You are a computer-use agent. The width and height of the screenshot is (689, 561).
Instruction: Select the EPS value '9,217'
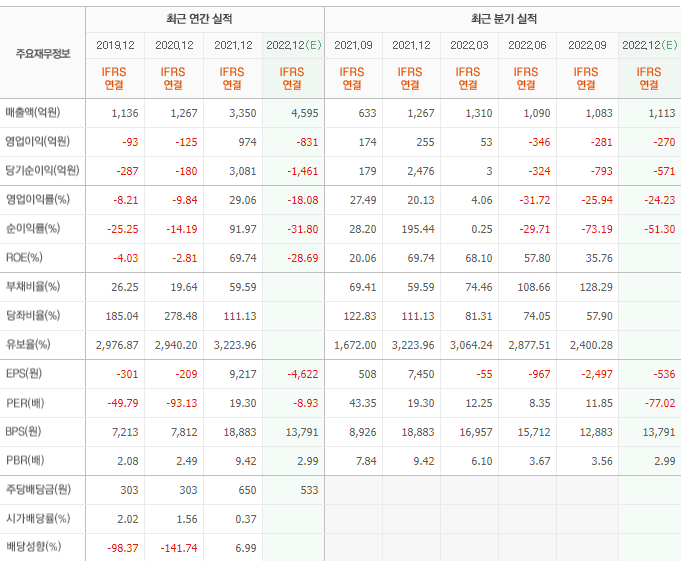point(243,374)
